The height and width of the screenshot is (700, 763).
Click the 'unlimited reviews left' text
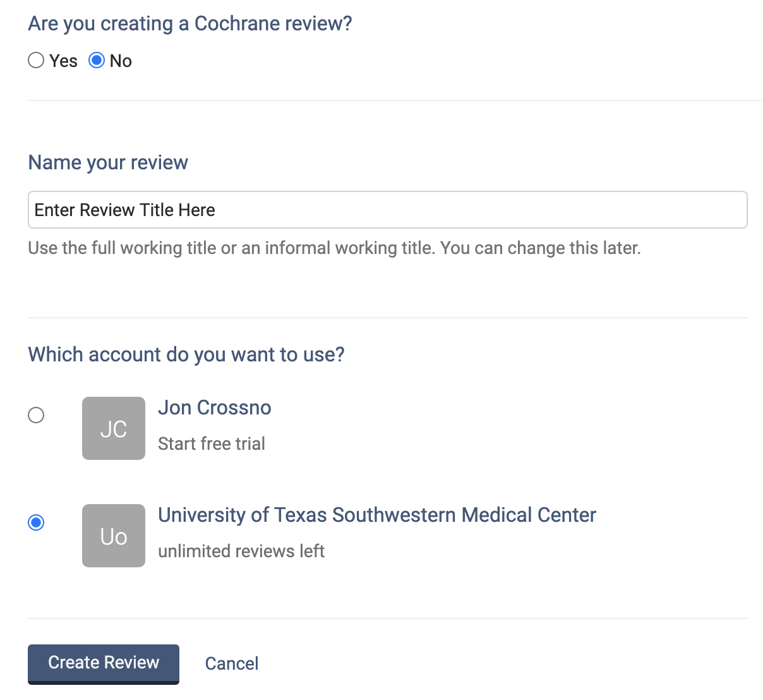(241, 551)
